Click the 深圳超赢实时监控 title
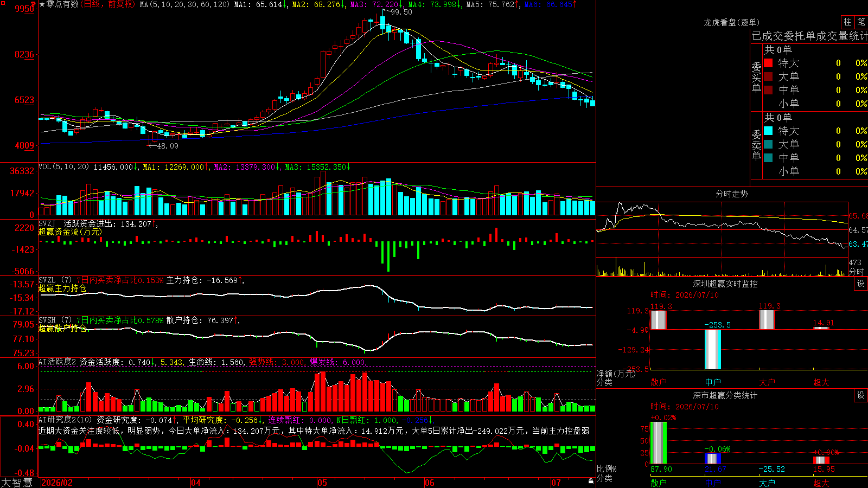 (725, 284)
